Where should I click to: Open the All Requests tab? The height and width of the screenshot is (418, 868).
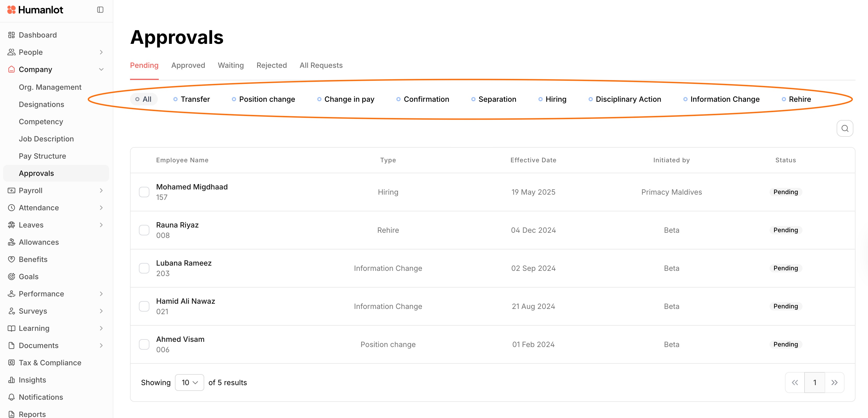click(321, 65)
